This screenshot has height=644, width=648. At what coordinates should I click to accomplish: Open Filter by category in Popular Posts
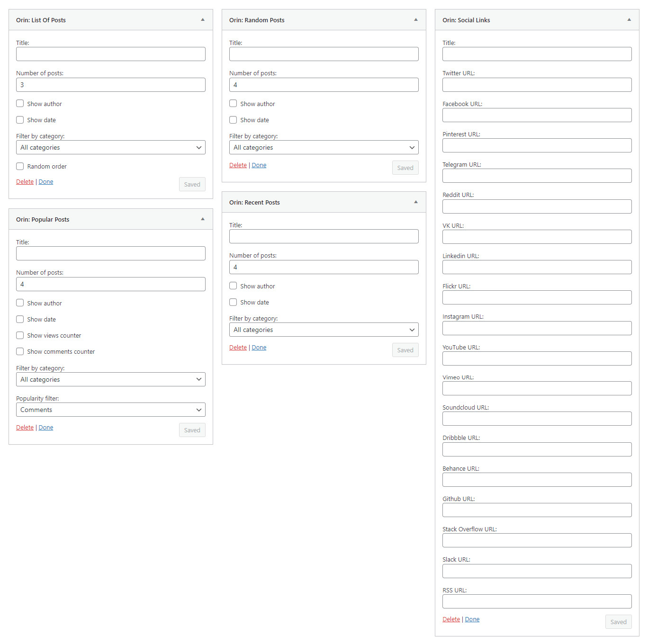coord(110,379)
